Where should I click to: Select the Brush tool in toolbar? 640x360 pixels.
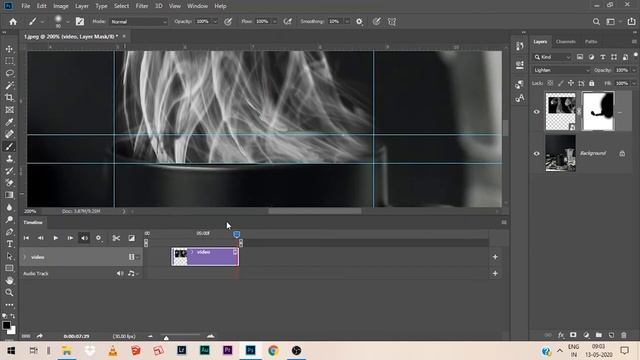coord(9,147)
